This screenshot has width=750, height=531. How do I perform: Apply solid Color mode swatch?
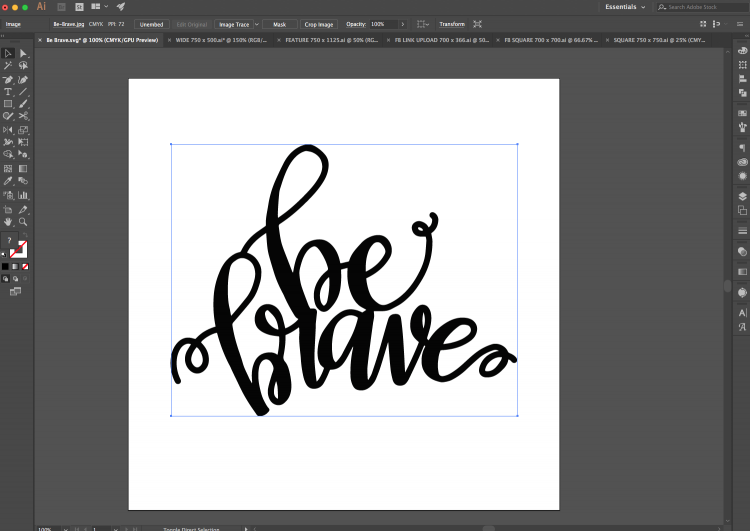[x=5, y=266]
